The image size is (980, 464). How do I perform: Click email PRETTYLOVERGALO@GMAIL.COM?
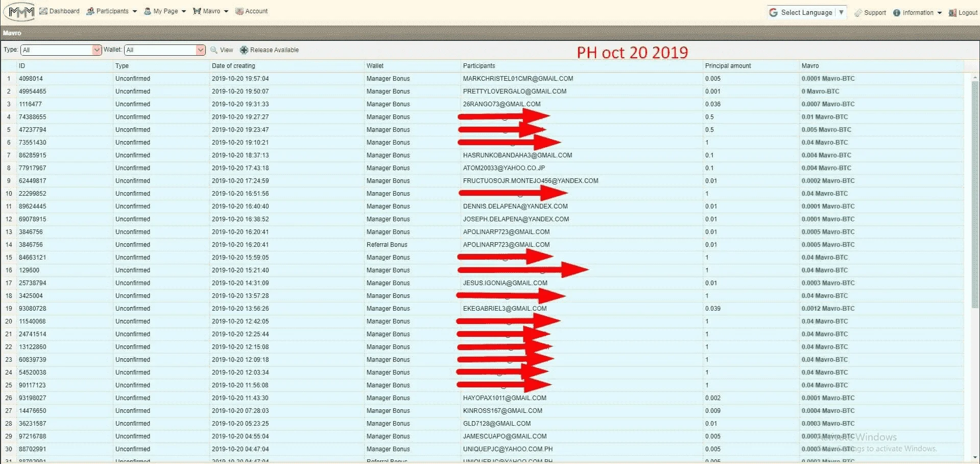click(x=515, y=91)
